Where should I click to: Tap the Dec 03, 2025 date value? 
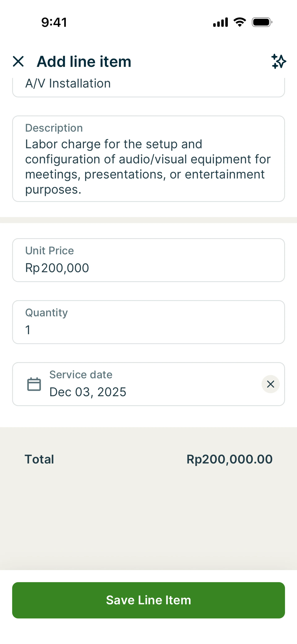88,392
